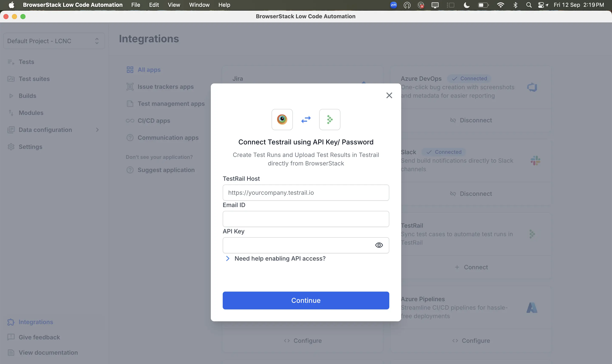Viewport: 612px width, 364px height.
Task: Reveal the API Key with the eye toggle
Action: pos(379,245)
